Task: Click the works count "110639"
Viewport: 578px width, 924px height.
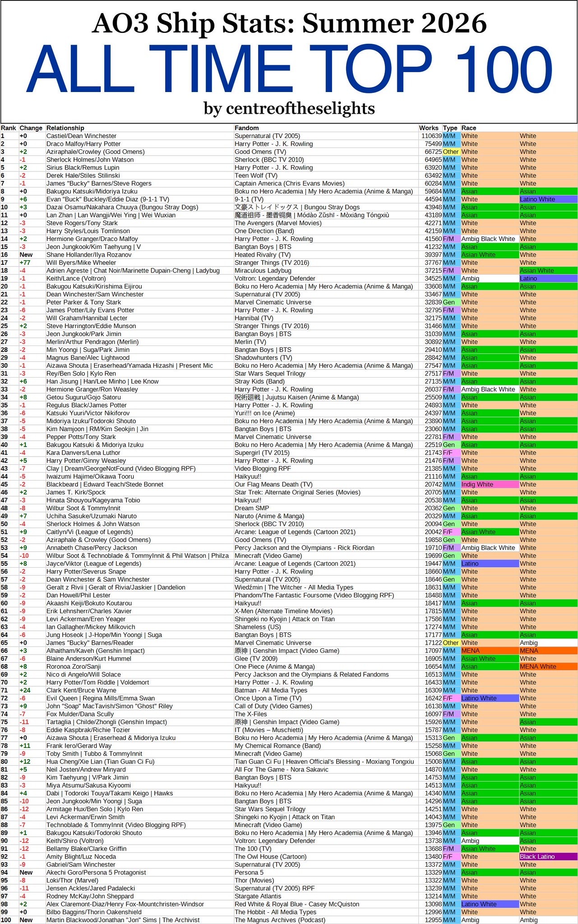Action: (431, 136)
